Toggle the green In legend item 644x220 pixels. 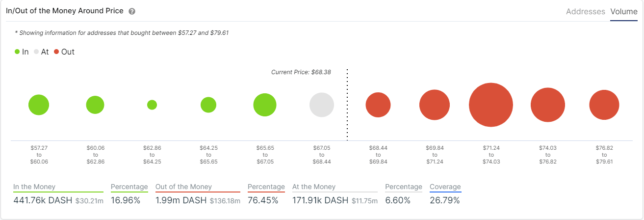click(22, 52)
